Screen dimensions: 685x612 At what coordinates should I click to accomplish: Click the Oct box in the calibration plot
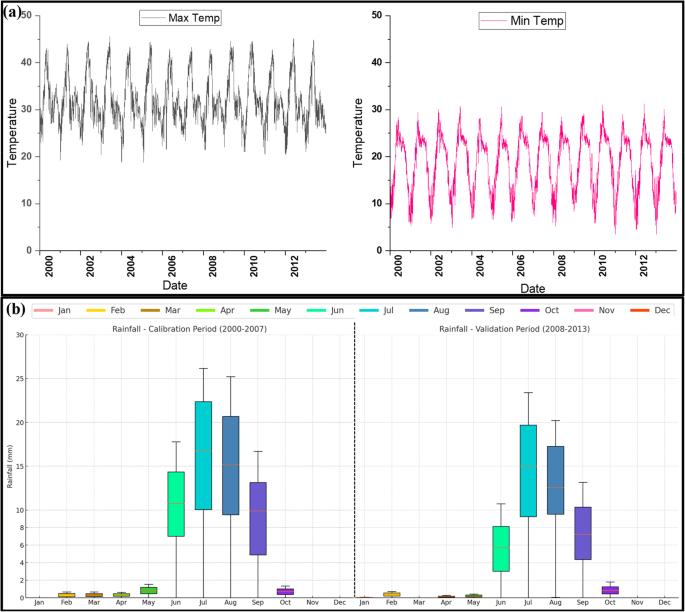point(285,591)
